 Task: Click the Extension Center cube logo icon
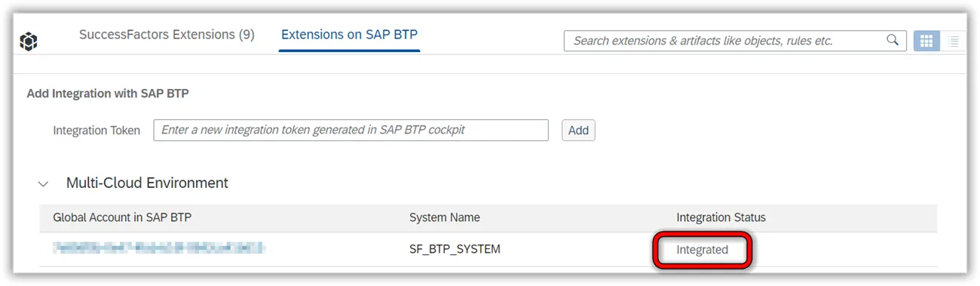pos(29,42)
